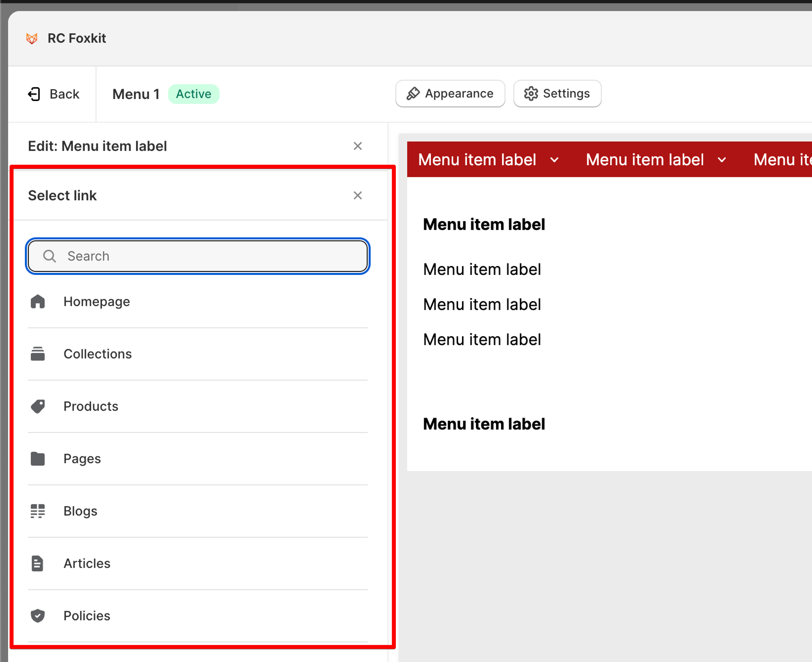Click the RC Foxkit fox logo
Viewport: 812px width, 662px height.
[32, 38]
